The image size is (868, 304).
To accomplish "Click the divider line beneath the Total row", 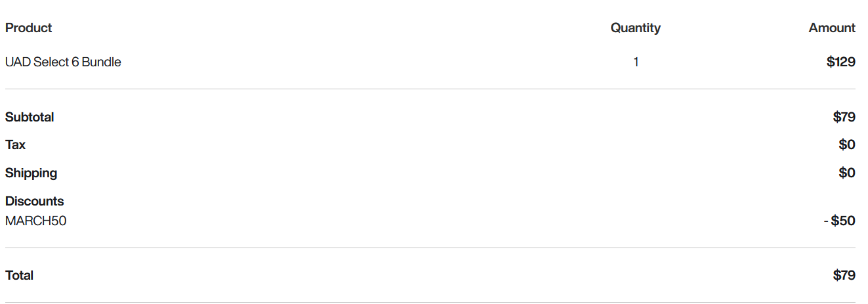I will pos(430,302).
